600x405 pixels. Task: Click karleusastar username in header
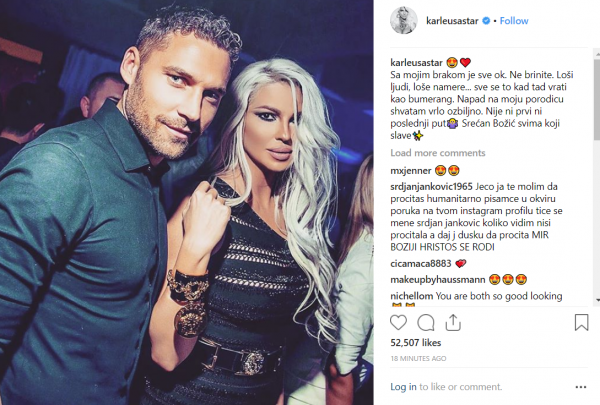tap(452, 21)
